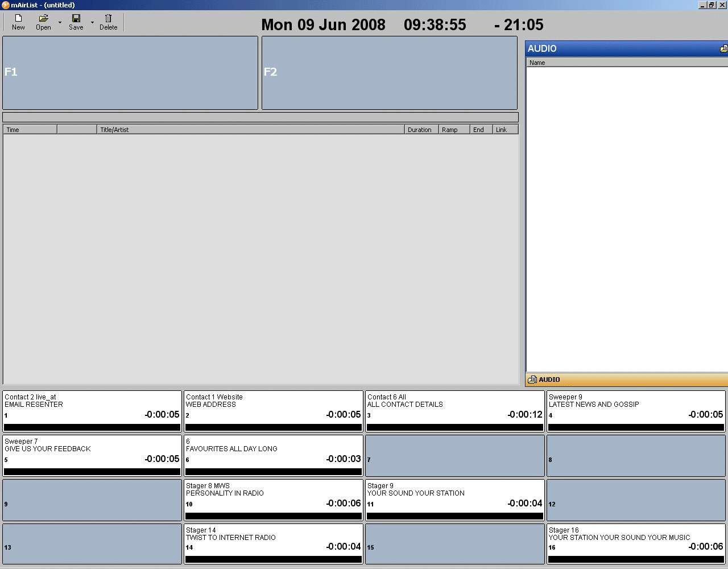This screenshot has height=569, width=728.
Task: Play cart 1 Contact 2 live_at
Action: (x=92, y=411)
